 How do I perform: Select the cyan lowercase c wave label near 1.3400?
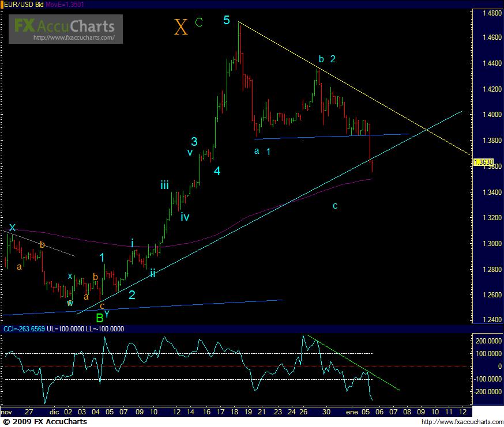click(x=335, y=205)
